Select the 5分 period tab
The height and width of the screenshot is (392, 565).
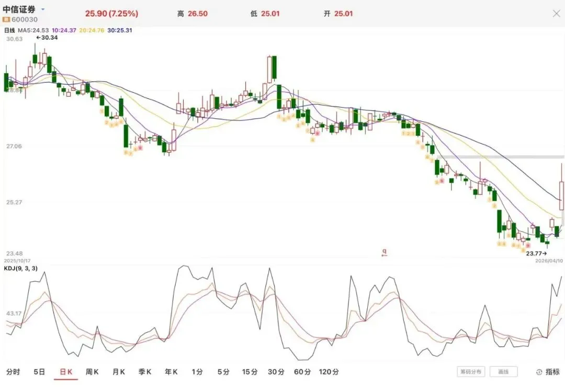(x=223, y=372)
